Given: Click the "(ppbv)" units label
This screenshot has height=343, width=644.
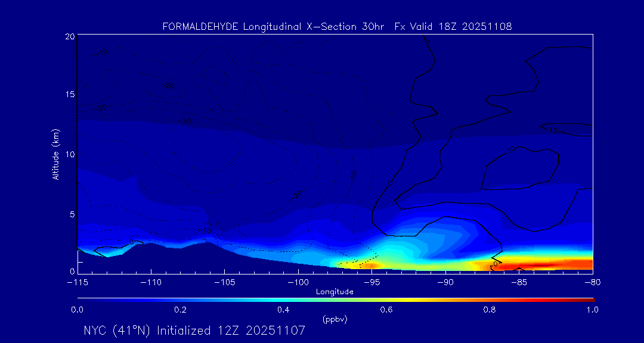Looking at the screenshot, I should point(335,320).
